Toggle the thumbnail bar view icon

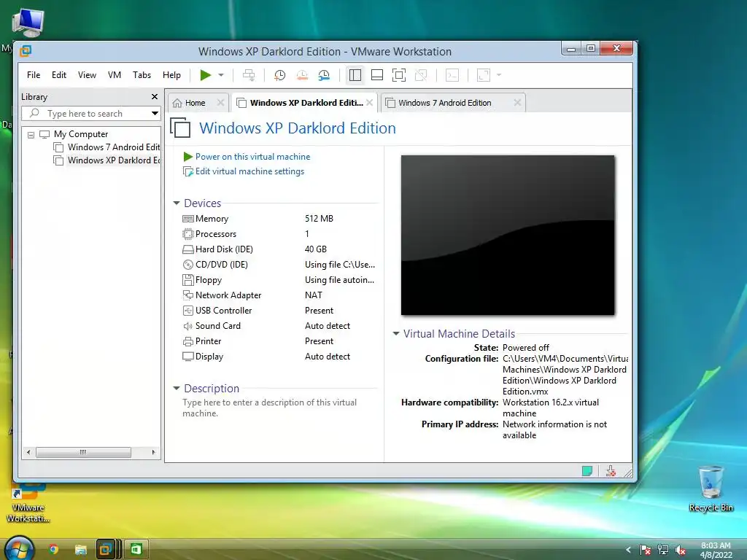pos(377,75)
